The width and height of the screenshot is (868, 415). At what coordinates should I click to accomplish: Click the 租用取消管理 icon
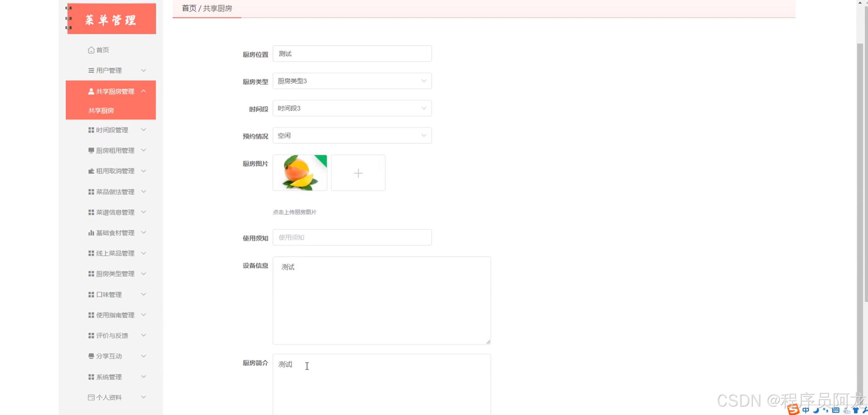tap(91, 171)
